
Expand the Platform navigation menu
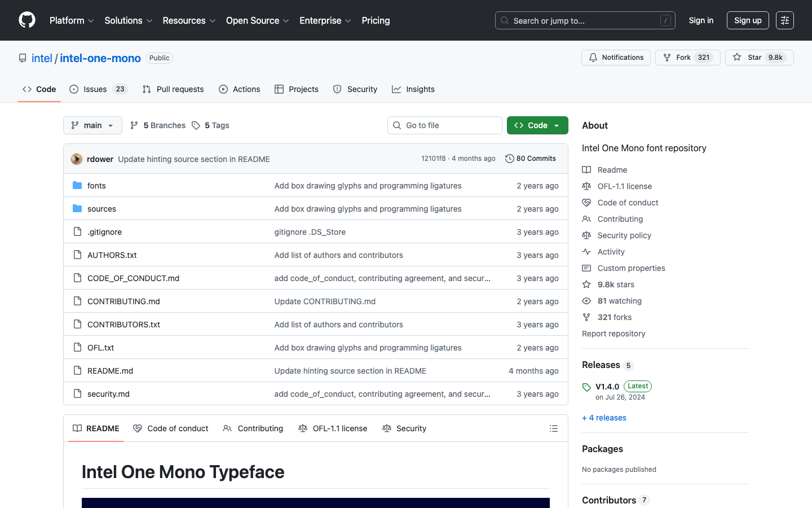(x=72, y=20)
